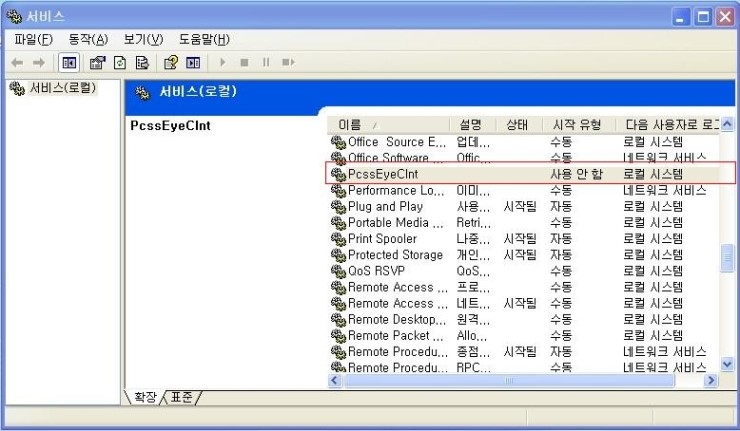Click 사용 안 함 startup type of PcssEyeClnt

[576, 174]
